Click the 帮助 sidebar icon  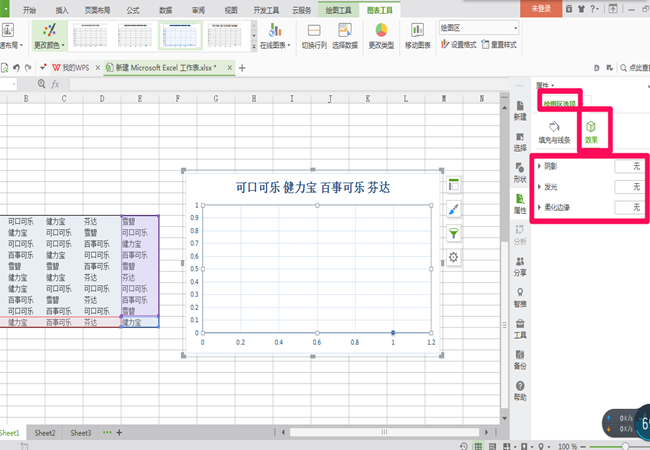pyautogui.click(x=520, y=391)
